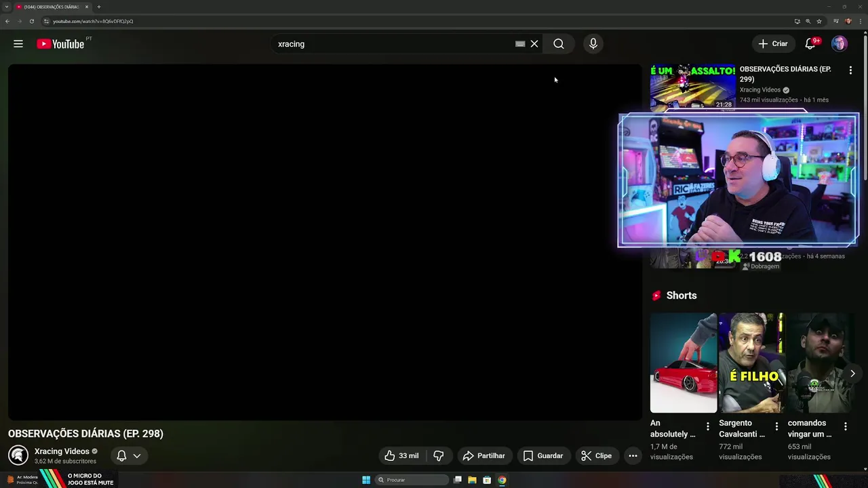Open Xracing Videos channel name link
The height and width of the screenshot is (488, 868).
click(62, 451)
